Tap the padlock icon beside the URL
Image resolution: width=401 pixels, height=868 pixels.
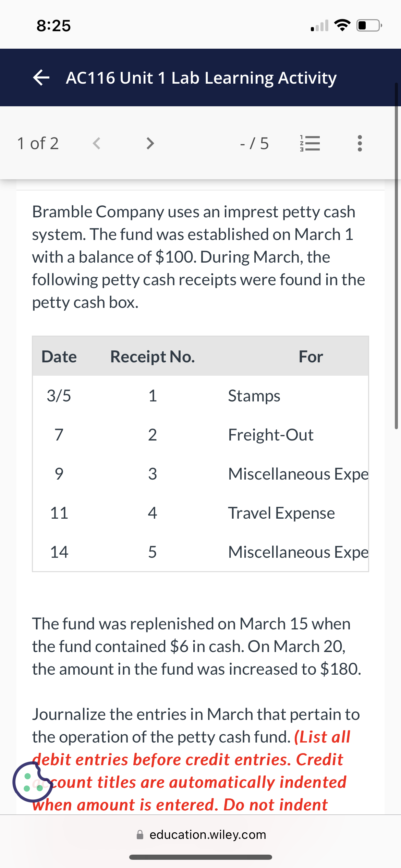(x=140, y=834)
